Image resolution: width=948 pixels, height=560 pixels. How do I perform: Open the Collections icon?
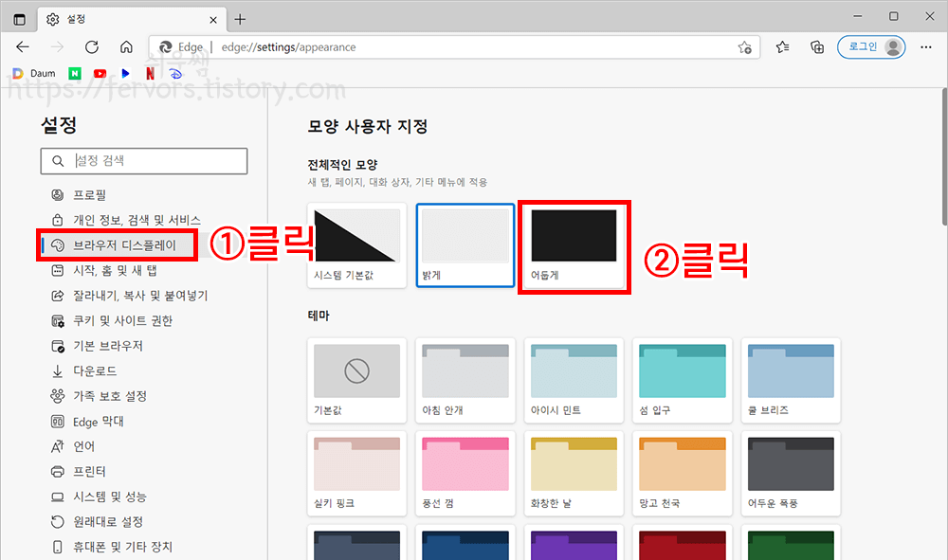(x=817, y=47)
